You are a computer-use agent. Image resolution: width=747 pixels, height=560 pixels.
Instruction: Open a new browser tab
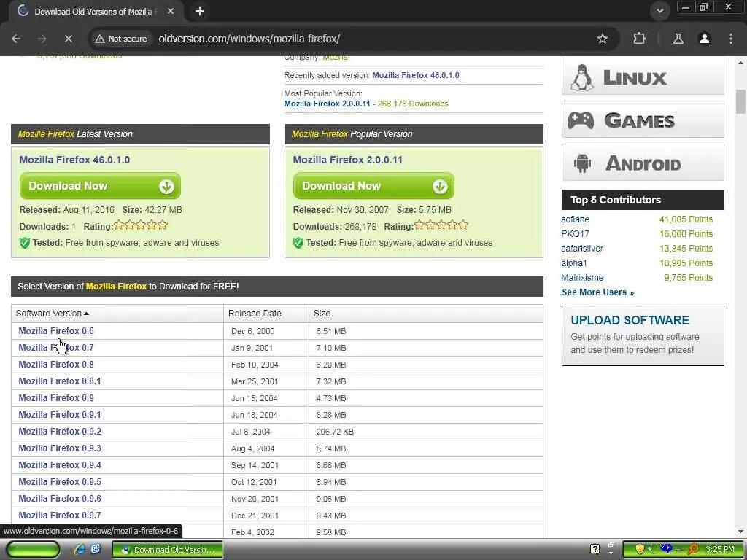(200, 11)
